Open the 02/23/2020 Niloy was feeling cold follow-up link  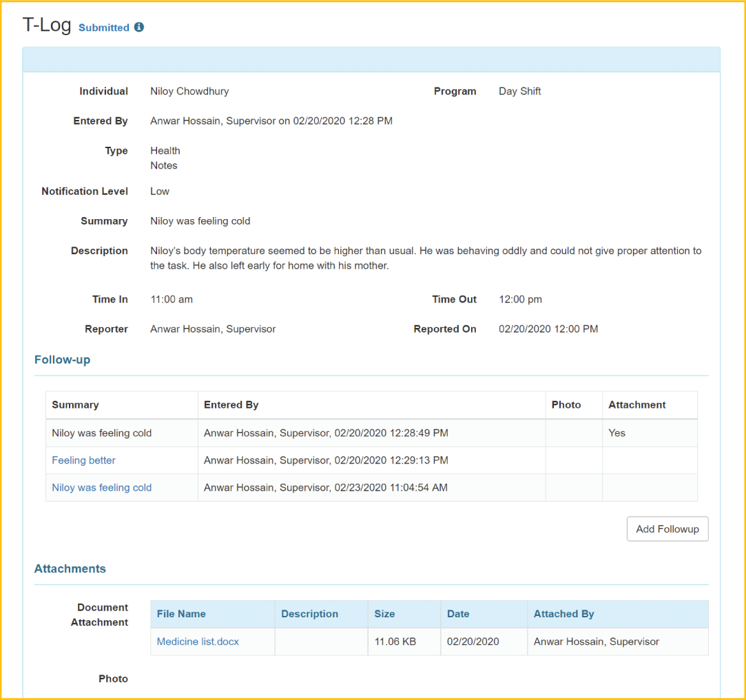pyautogui.click(x=102, y=487)
